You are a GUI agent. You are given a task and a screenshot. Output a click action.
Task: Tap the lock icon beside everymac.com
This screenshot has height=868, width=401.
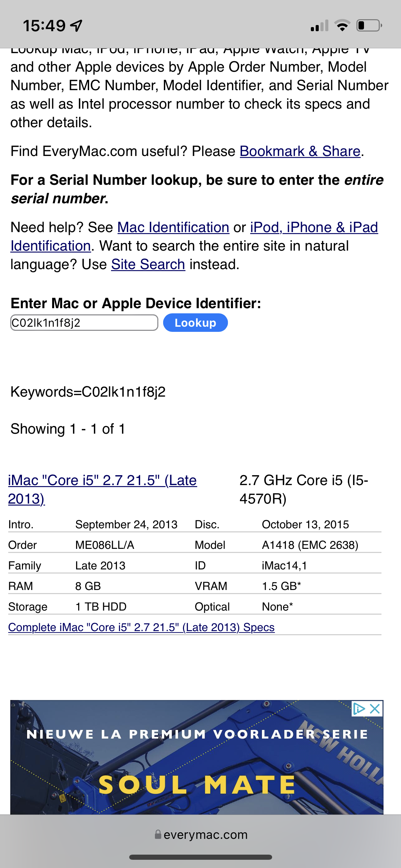(x=158, y=834)
